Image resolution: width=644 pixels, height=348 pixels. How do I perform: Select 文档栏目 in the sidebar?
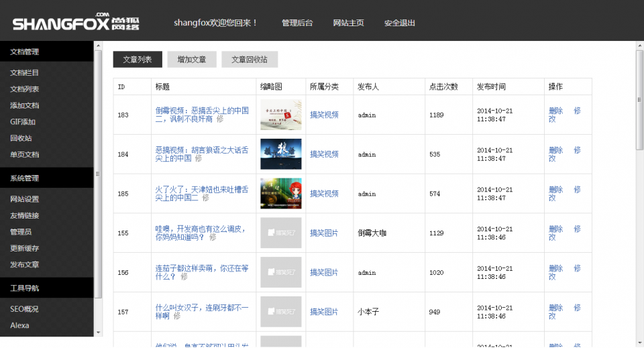[25, 72]
